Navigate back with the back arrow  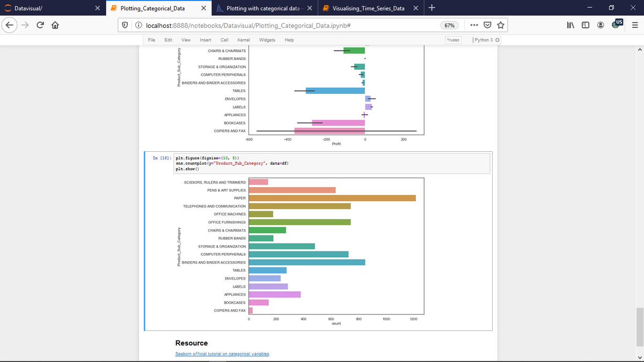click(10, 25)
